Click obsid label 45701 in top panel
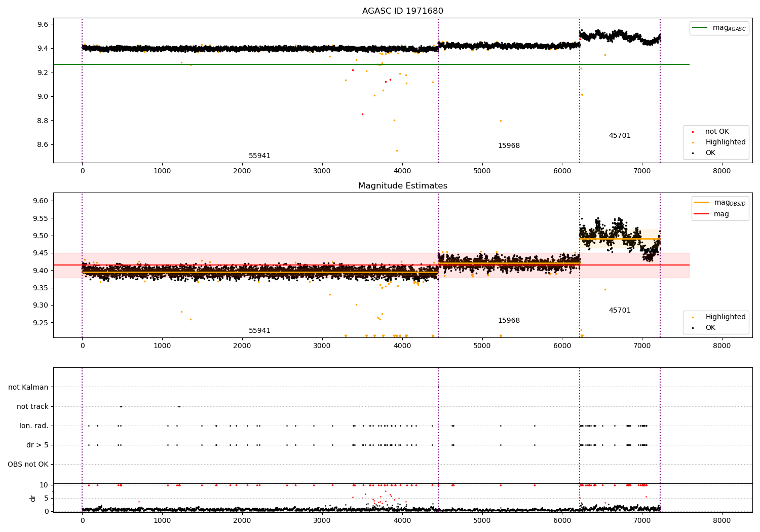760x532 pixels. point(620,136)
